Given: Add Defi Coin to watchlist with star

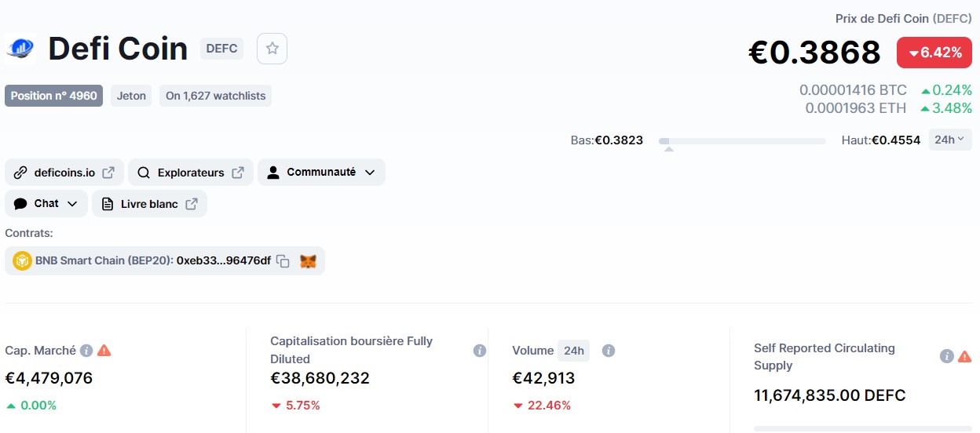Looking at the screenshot, I should pos(272,49).
